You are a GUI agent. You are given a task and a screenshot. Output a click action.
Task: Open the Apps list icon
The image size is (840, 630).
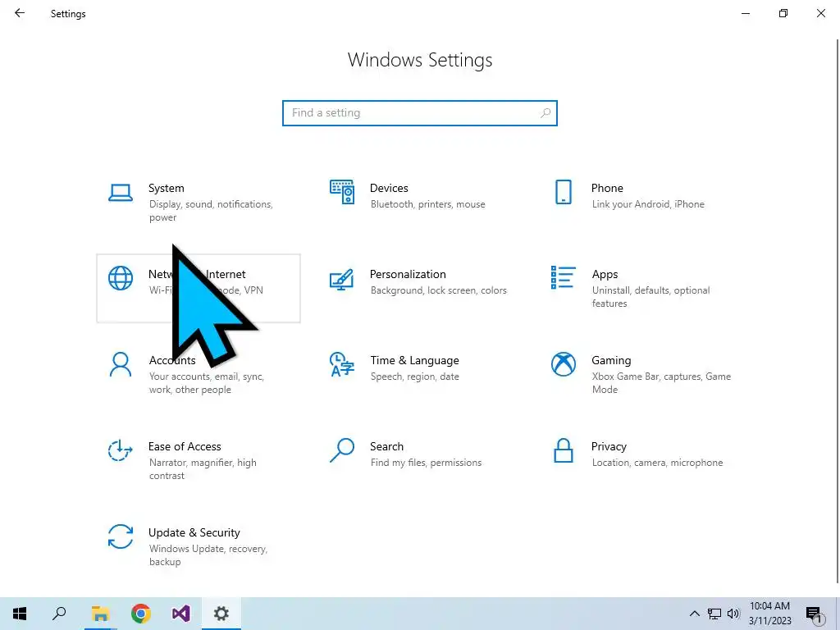pyautogui.click(x=563, y=277)
